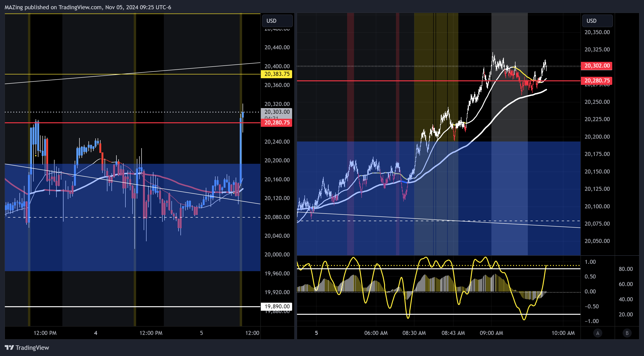Click the 80.00 indicator scale value

(x=626, y=269)
